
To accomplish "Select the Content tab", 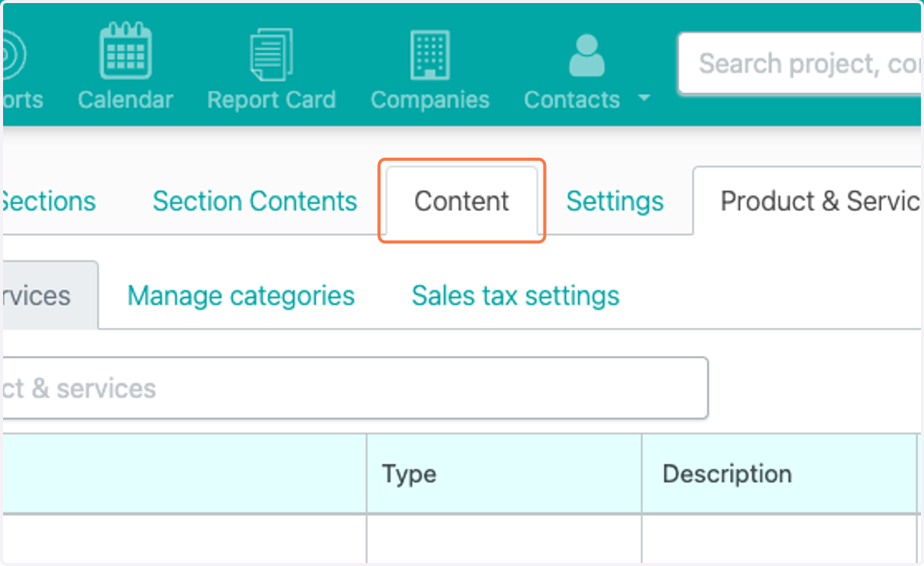I will pos(461,201).
